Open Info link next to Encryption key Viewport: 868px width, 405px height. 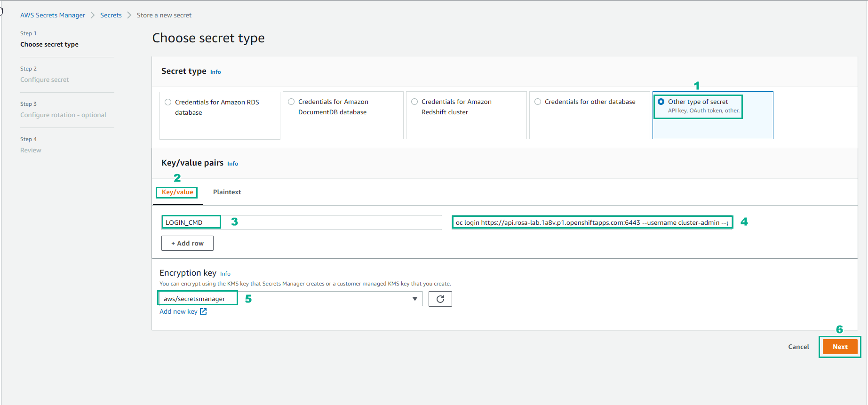coord(225,274)
